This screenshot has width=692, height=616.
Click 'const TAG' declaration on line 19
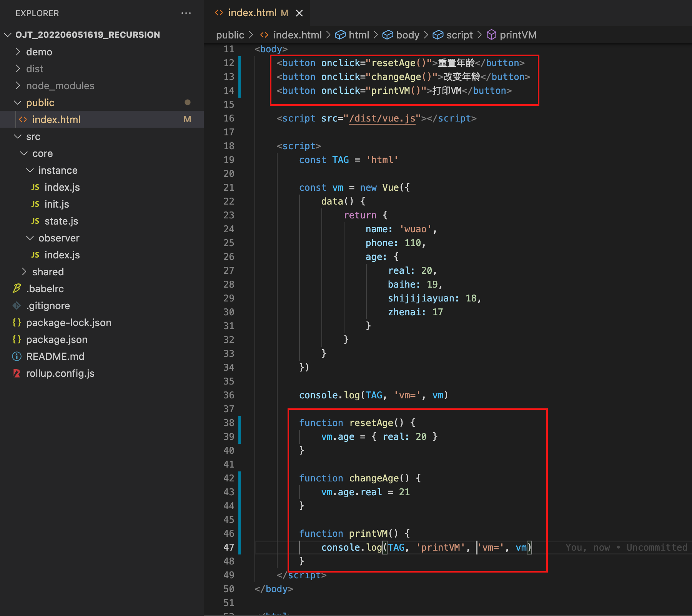(324, 160)
